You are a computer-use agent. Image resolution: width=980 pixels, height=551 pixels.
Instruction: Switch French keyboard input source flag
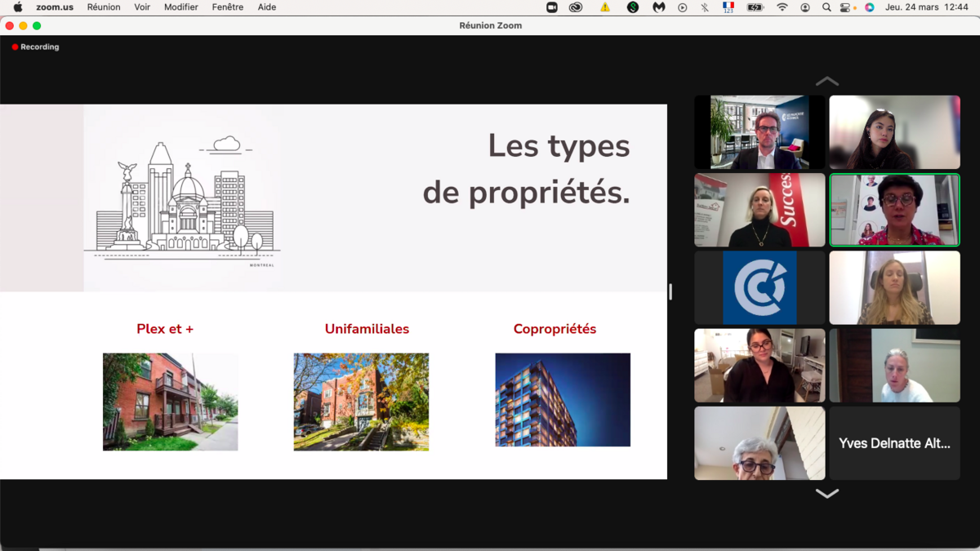tap(728, 7)
